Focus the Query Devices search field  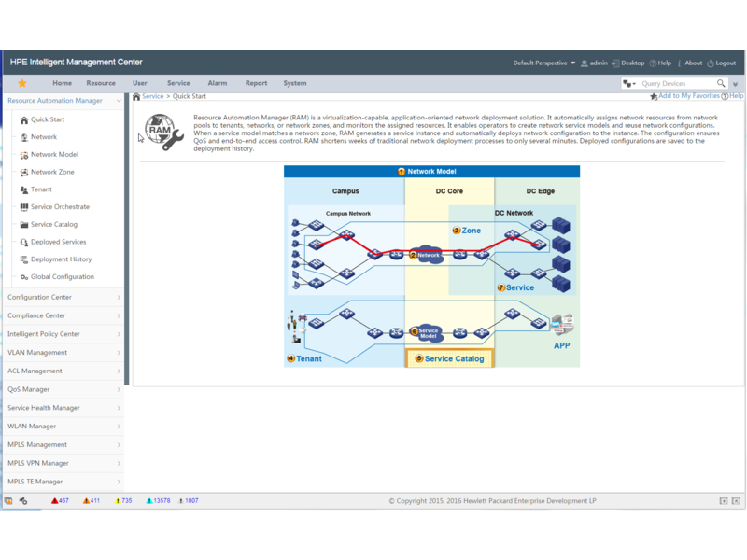(676, 83)
